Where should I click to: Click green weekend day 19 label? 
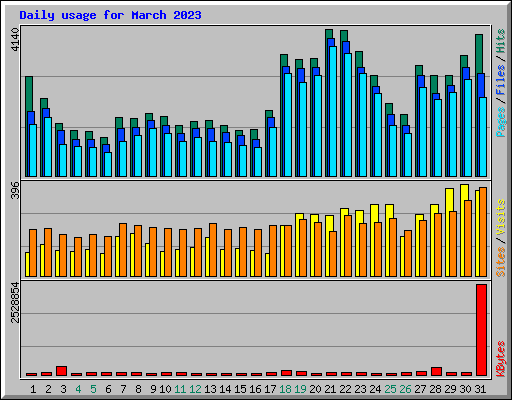click(300, 389)
